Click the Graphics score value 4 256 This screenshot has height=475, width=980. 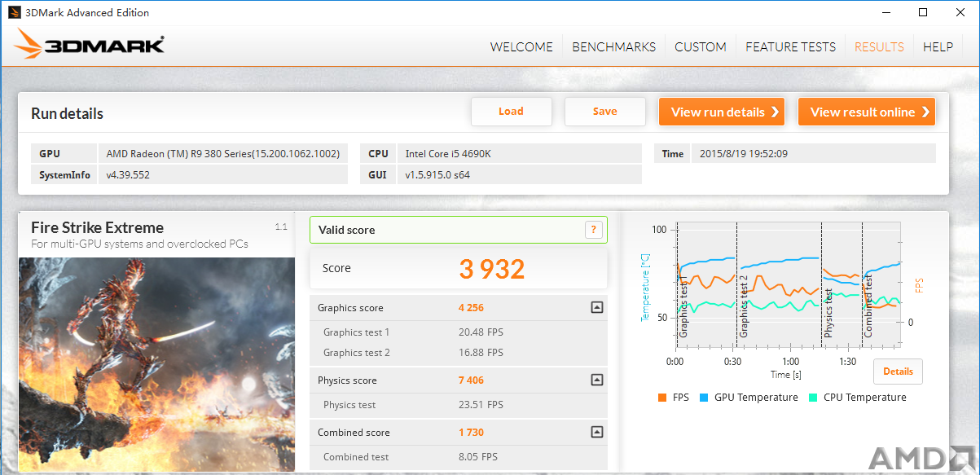[472, 308]
